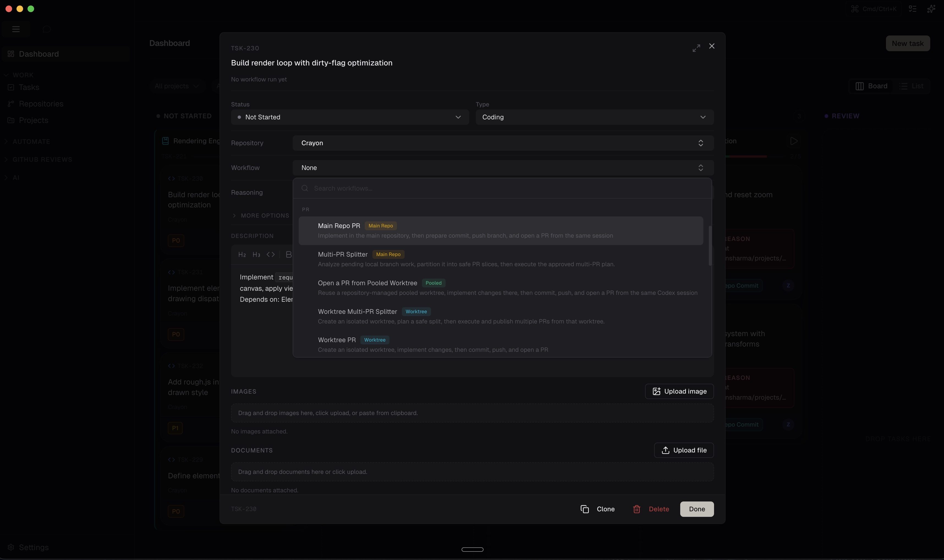Select the Worktree PR workflow
944x560 pixels.
501,345
